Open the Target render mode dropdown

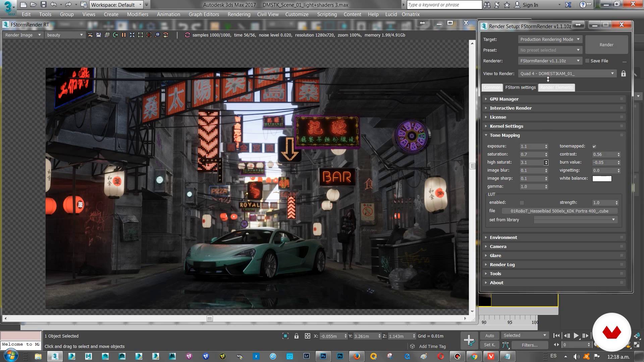click(550, 40)
